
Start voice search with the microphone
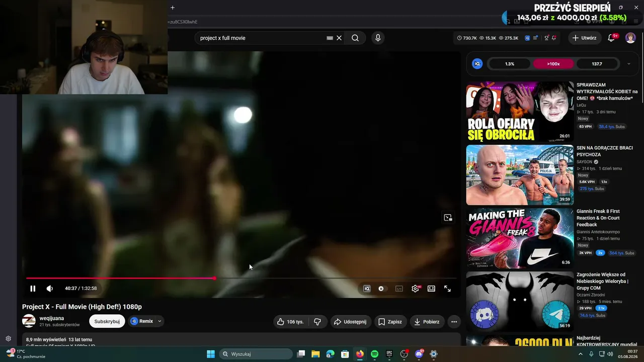pyautogui.click(x=378, y=38)
